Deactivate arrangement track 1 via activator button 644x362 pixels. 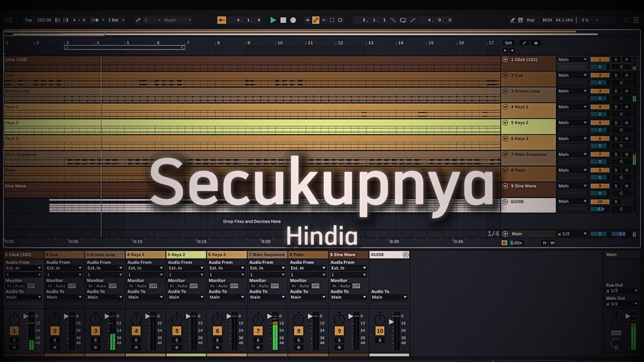click(600, 59)
